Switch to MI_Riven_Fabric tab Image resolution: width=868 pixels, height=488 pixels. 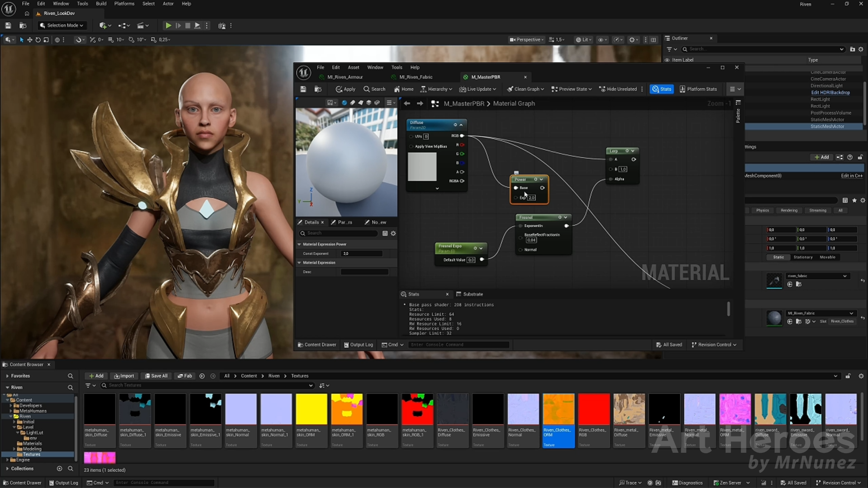coord(416,77)
